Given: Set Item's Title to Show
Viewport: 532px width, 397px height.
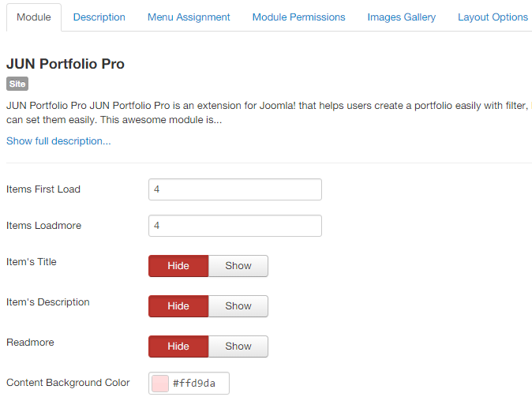Looking at the screenshot, I should point(238,266).
